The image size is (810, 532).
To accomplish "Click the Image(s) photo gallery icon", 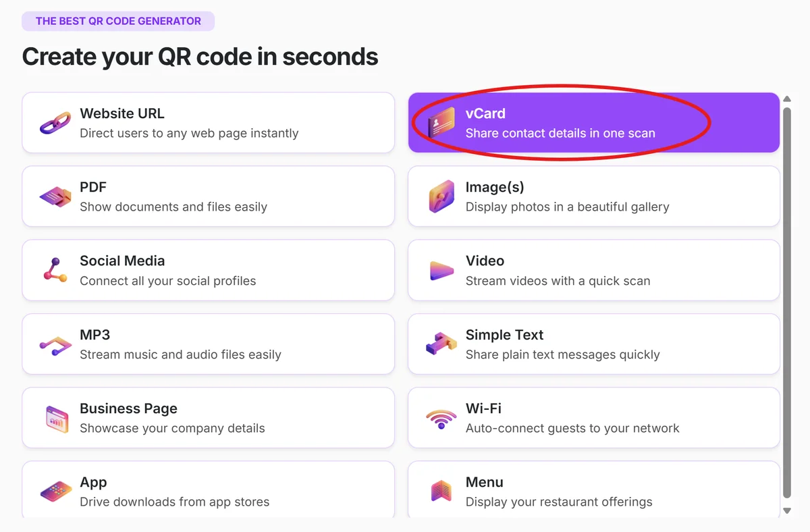I will pyautogui.click(x=440, y=196).
